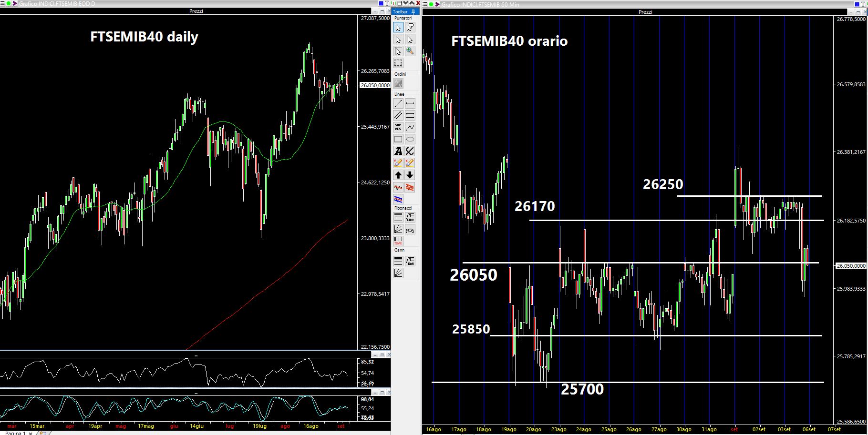Viewport: 868px width, 435px height.
Task: Click the 'Prezzi' header of the daily chart
Action: tap(196, 11)
